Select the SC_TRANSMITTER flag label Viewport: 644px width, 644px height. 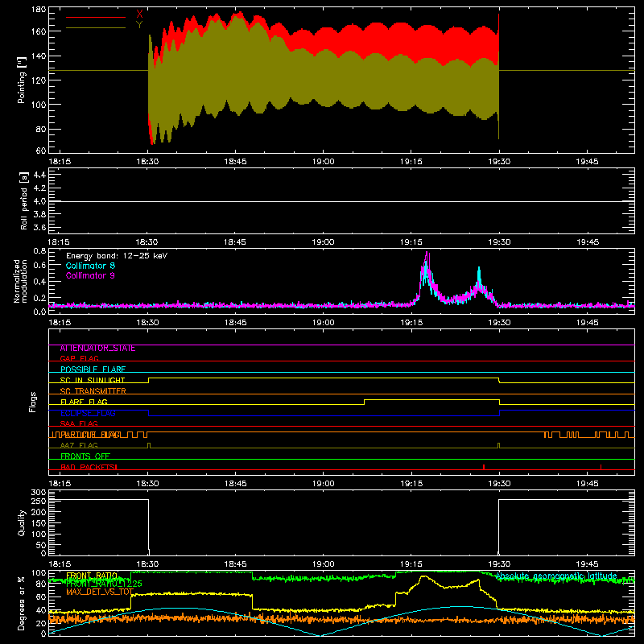pyautogui.click(x=93, y=391)
